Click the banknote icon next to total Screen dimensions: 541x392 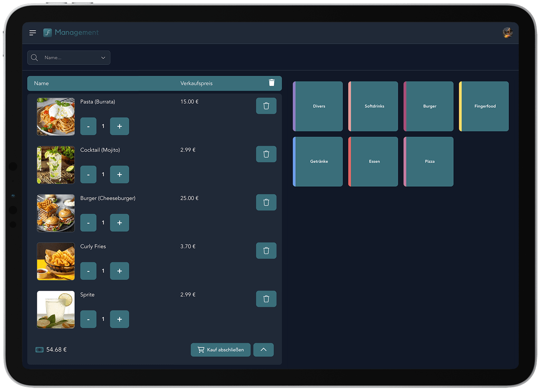39,349
